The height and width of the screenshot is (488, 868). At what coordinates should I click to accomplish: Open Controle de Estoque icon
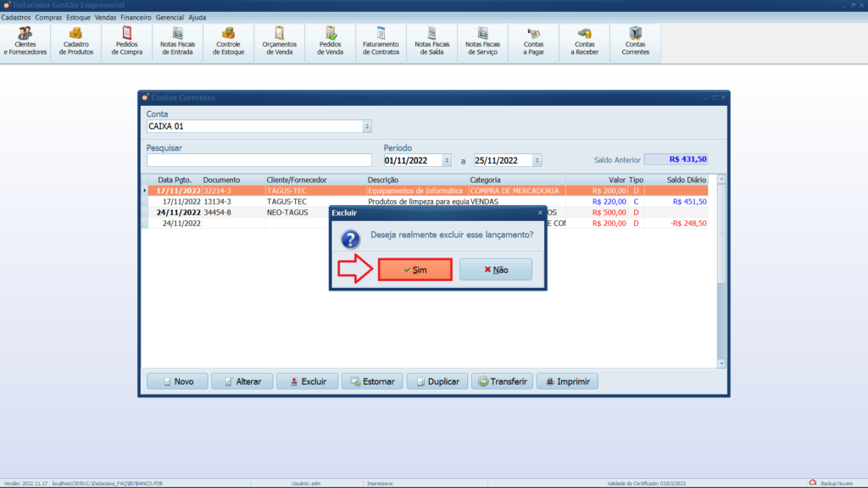pyautogui.click(x=229, y=42)
